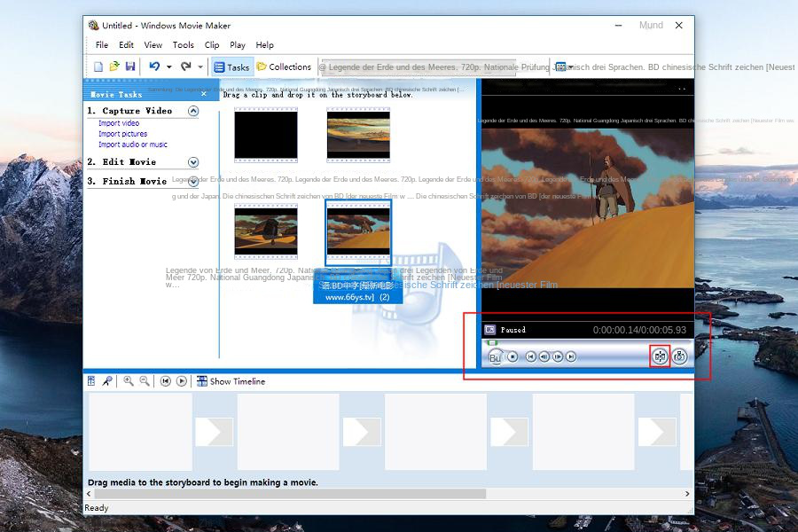Click the Play button in preview monitor
Screen dimensions: 798x532
[x=495, y=357]
